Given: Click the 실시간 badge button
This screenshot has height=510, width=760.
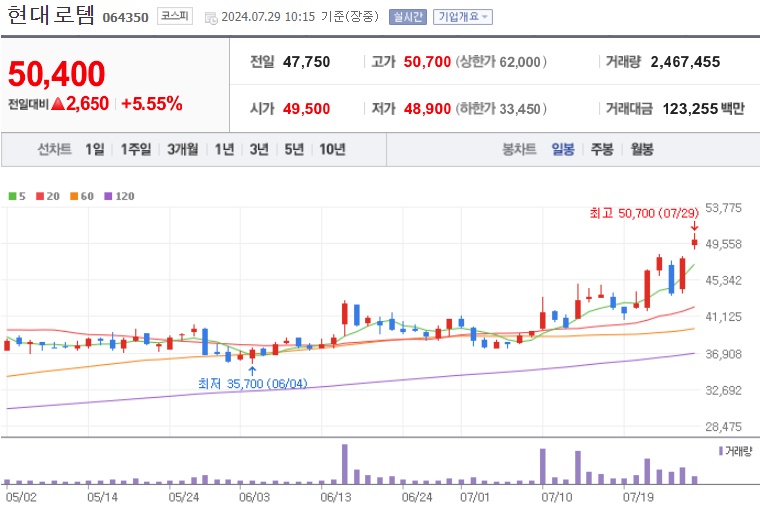Looking at the screenshot, I should [x=408, y=17].
